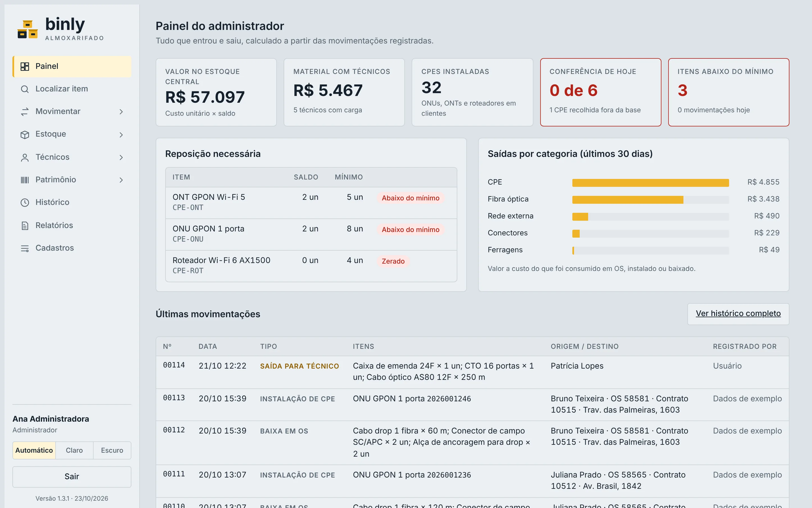Select the Automático theme option

tap(34, 450)
